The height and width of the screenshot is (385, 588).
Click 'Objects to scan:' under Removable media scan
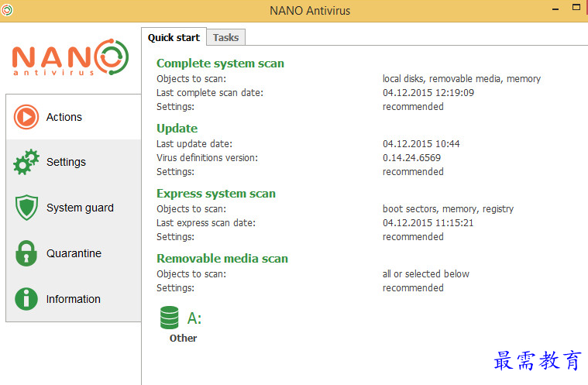pos(191,273)
